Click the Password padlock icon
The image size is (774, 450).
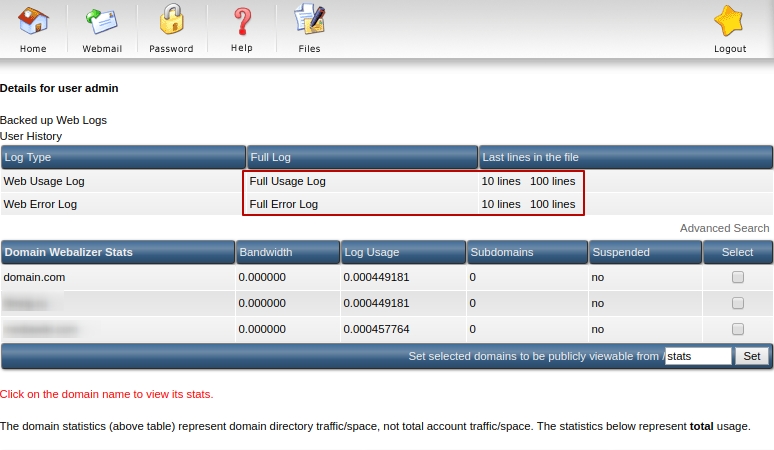(171, 22)
